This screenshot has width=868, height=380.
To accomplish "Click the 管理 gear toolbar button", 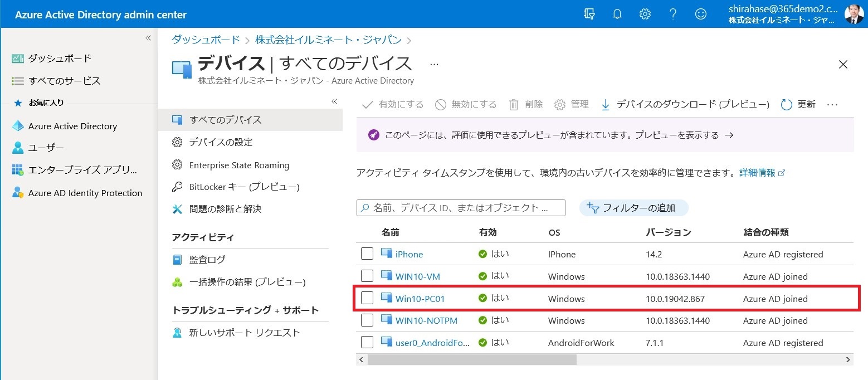I will click(x=572, y=104).
